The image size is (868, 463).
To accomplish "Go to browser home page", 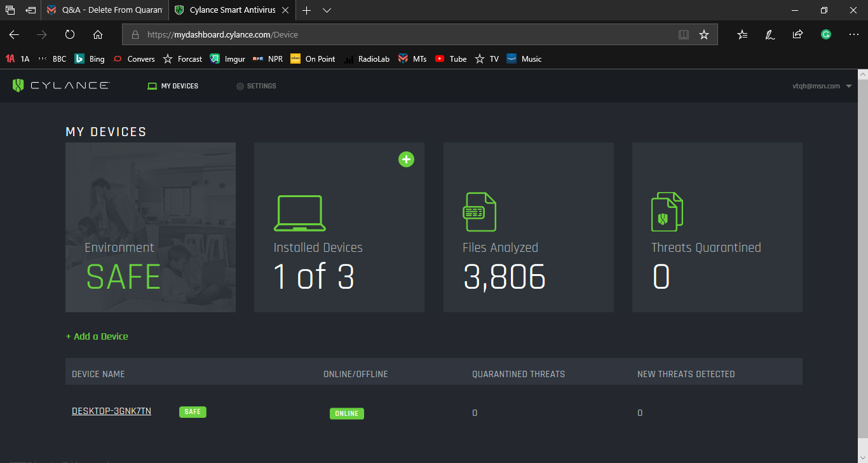I will pos(98,35).
